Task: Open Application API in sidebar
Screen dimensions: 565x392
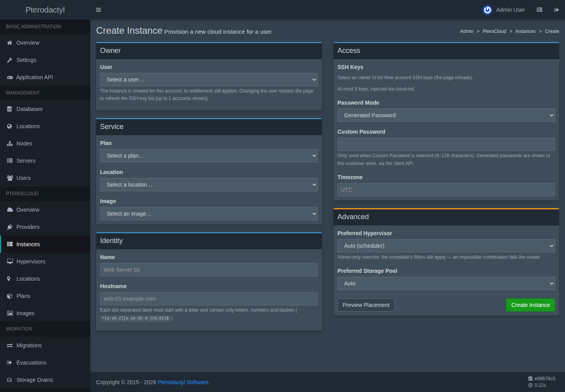Action: point(45,77)
